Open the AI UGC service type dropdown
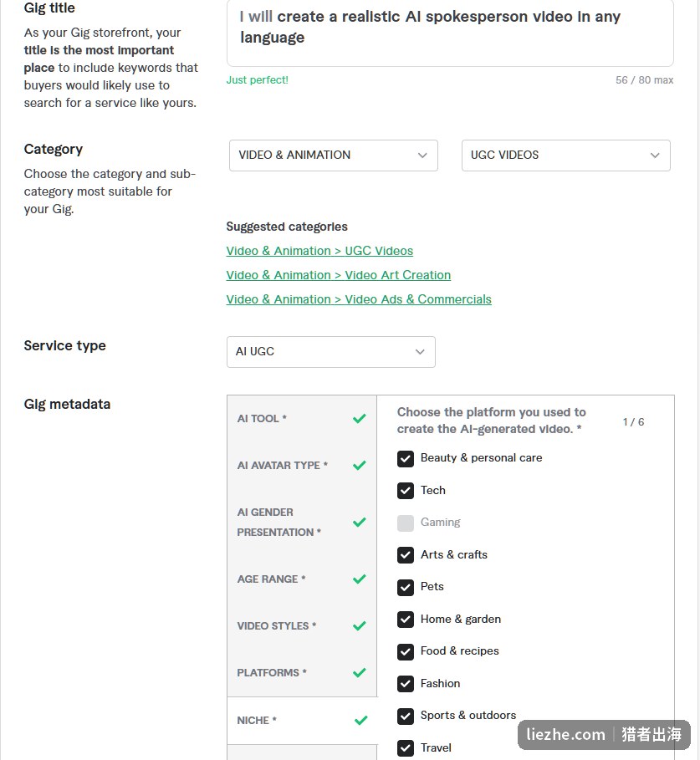The width and height of the screenshot is (700, 760). [331, 352]
